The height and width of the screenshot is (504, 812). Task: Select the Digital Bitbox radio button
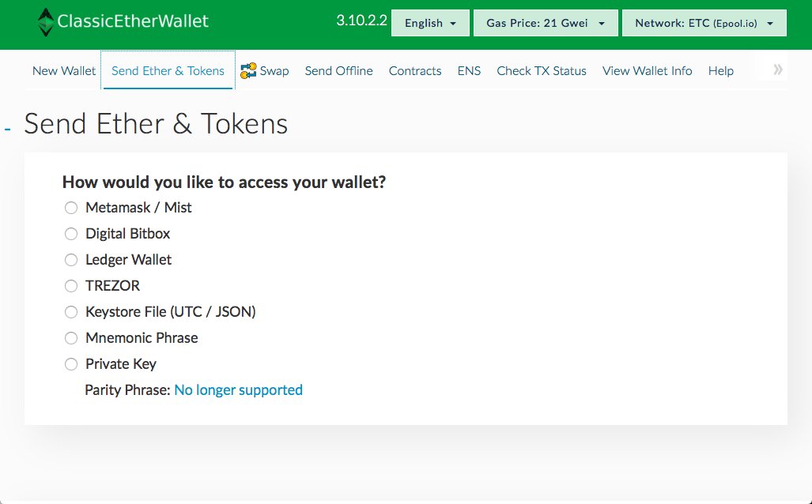click(x=71, y=234)
